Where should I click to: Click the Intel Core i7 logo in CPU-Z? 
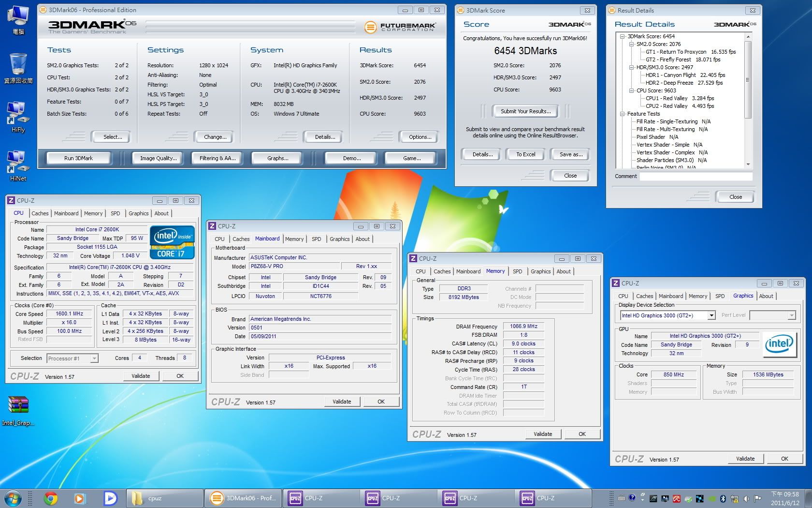pos(173,242)
